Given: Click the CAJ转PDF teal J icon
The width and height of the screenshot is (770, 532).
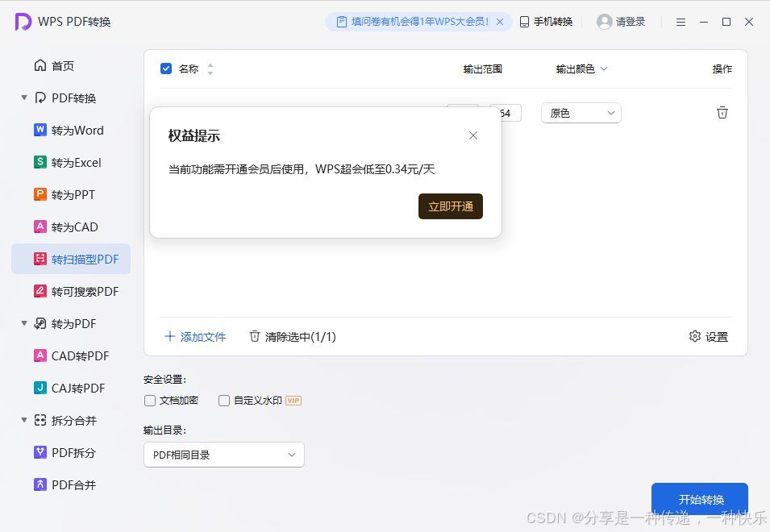Looking at the screenshot, I should pyautogui.click(x=40, y=388).
